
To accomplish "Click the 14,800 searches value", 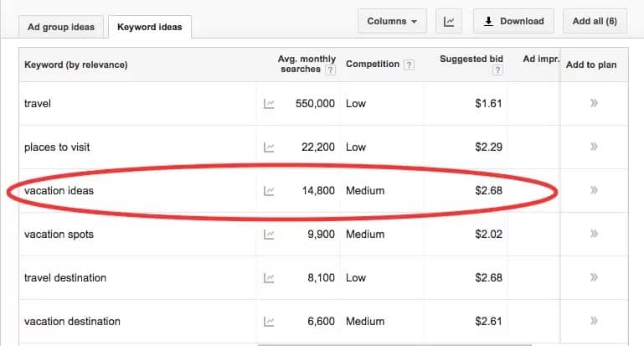I will pos(318,191).
